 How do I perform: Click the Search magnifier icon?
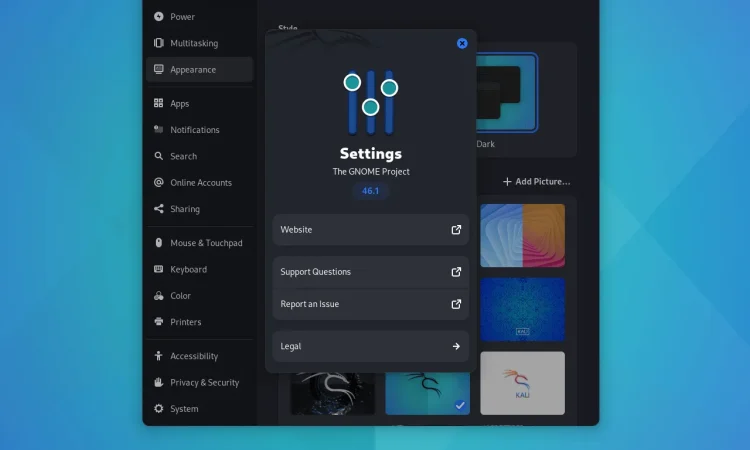159,156
